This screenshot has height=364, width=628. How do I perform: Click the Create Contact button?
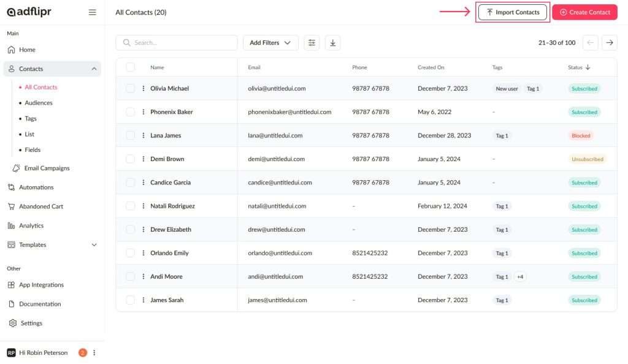[584, 12]
